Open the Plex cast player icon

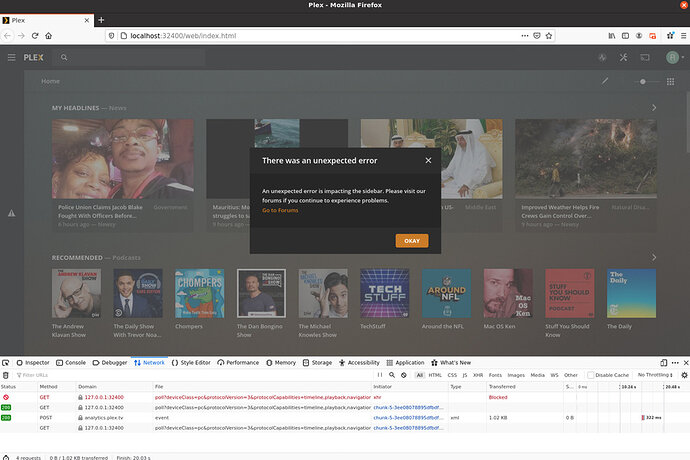coord(645,57)
